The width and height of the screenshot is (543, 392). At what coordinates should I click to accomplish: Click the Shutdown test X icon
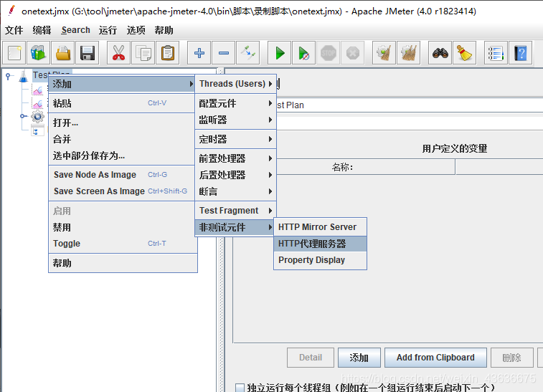[x=352, y=53]
